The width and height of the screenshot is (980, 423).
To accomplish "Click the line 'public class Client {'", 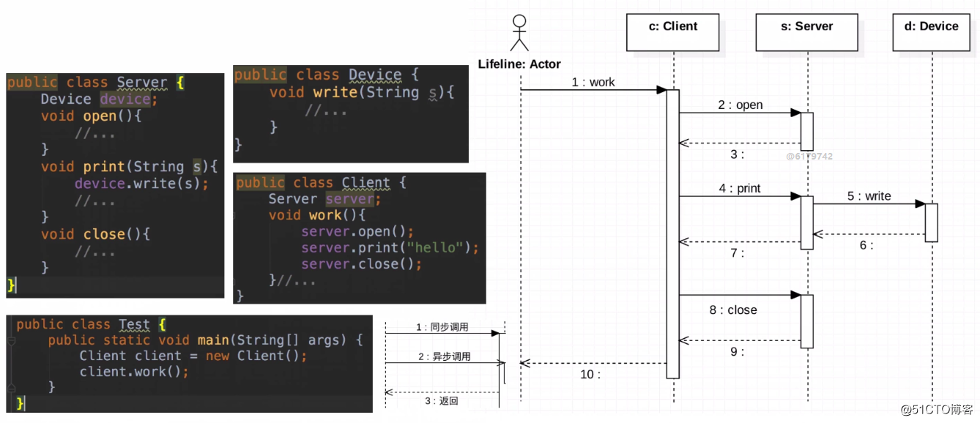I will (321, 182).
